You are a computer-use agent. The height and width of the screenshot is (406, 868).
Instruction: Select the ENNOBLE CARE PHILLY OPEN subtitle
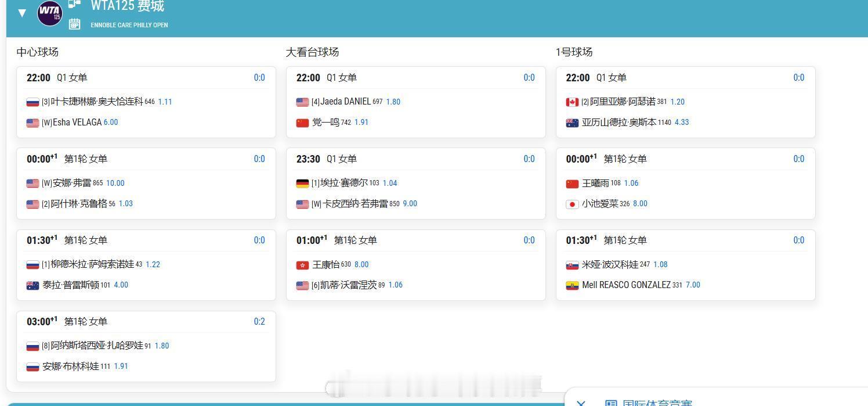(129, 25)
